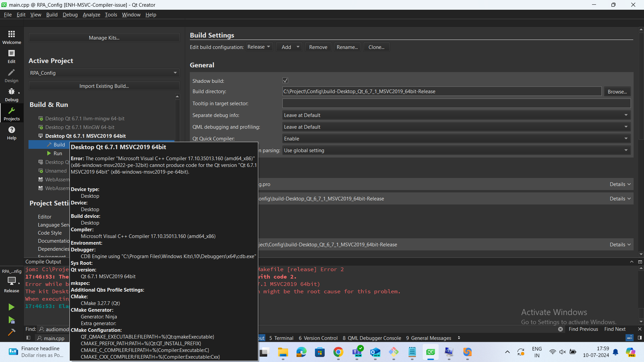This screenshot has width=644, height=362.
Task: Open Notepad from taskbar
Action: [x=412, y=352]
